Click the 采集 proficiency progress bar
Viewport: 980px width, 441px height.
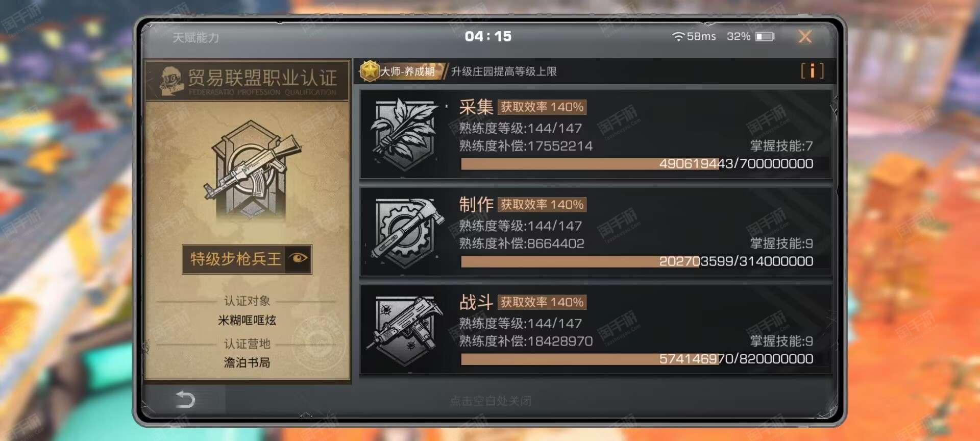click(x=637, y=164)
